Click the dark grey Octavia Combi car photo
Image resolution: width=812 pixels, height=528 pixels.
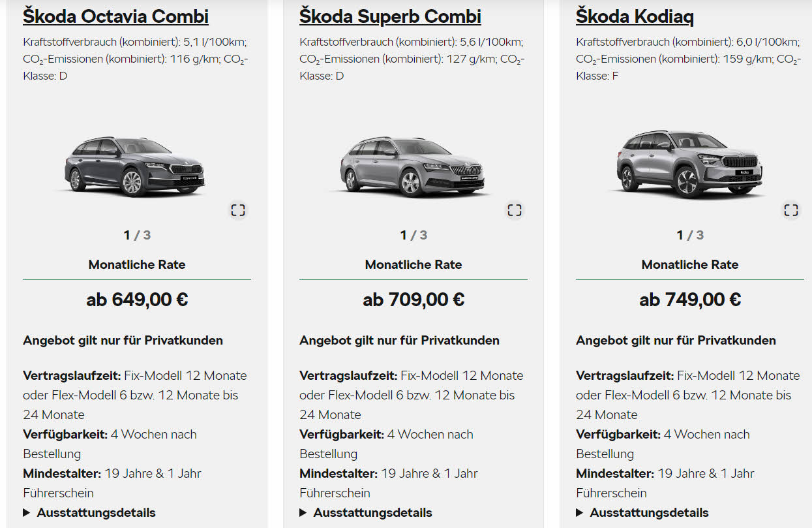134,166
